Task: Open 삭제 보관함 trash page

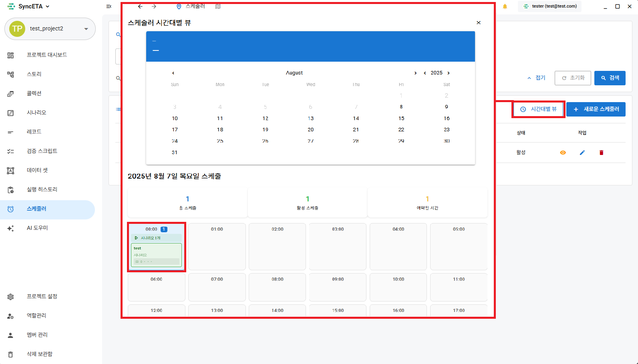Action: tap(39, 354)
